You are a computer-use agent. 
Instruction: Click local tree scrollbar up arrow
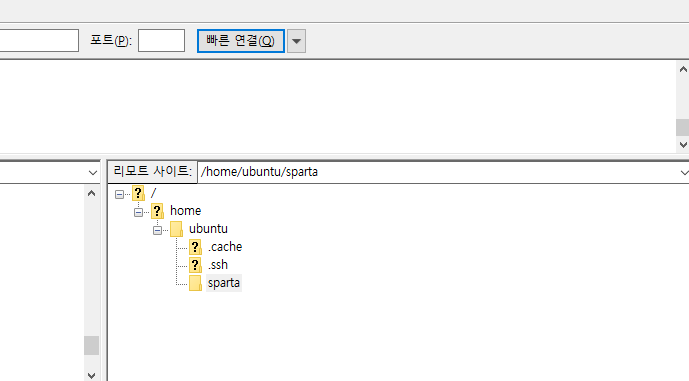[x=91, y=193]
